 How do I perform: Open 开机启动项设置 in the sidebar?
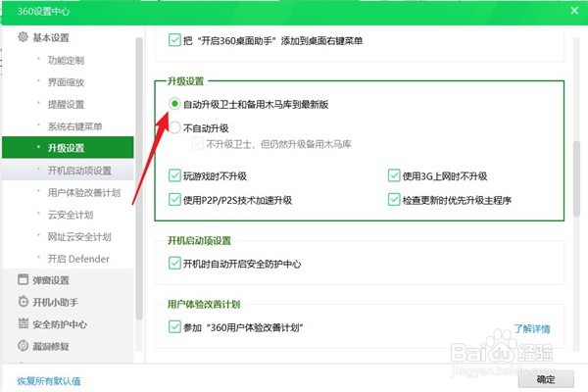coord(68,171)
